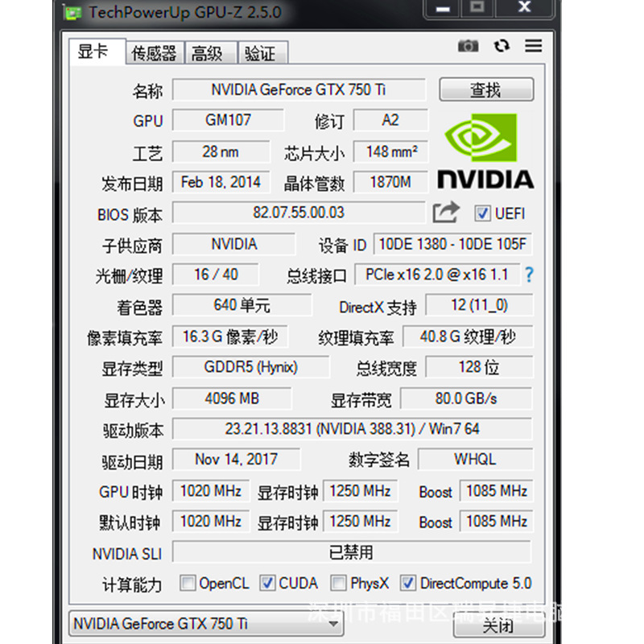Image resolution: width=644 pixels, height=644 pixels.
Task: Click the refresh arrows icon
Action: tap(502, 46)
